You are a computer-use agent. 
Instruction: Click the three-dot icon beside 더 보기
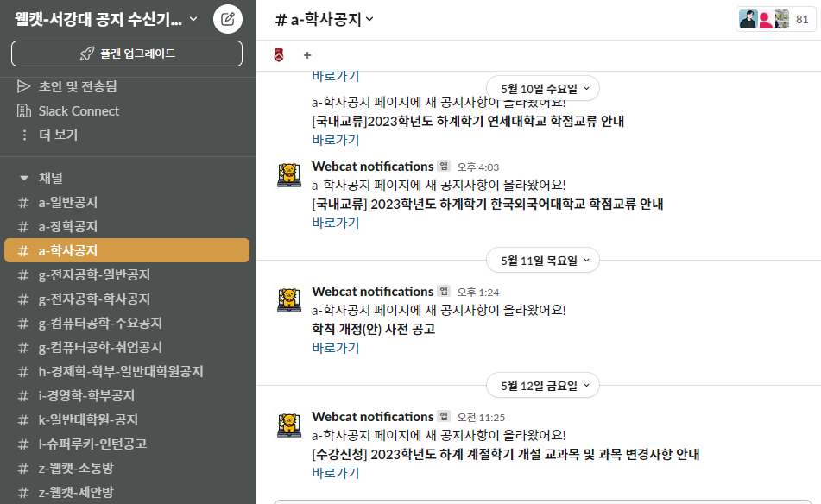(x=24, y=135)
